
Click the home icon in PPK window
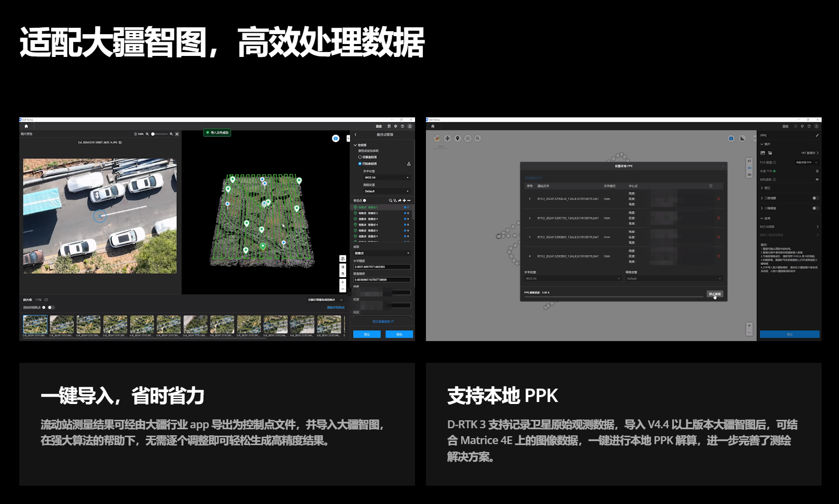pos(433,126)
